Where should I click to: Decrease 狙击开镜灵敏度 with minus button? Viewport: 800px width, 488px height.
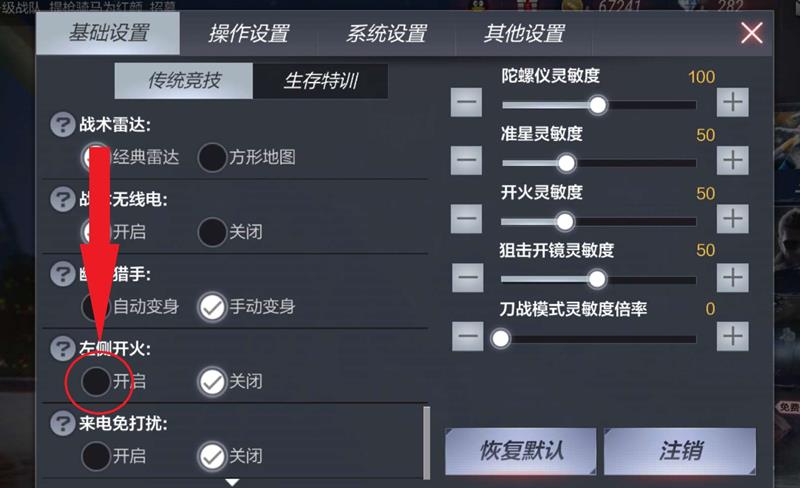466,277
